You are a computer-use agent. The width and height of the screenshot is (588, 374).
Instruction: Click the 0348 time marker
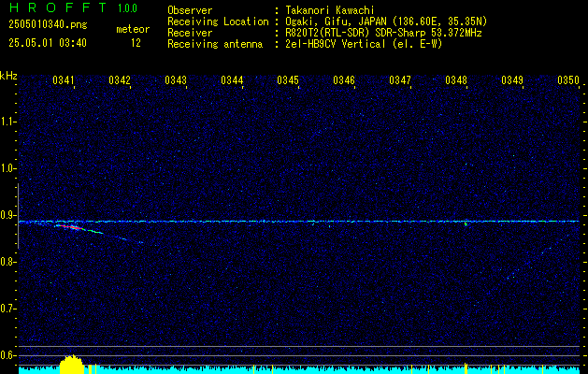pyautogui.click(x=456, y=80)
